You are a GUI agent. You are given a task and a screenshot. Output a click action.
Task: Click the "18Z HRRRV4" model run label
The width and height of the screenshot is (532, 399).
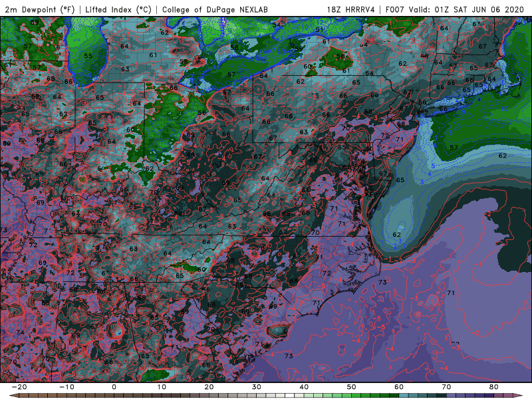click(x=351, y=9)
